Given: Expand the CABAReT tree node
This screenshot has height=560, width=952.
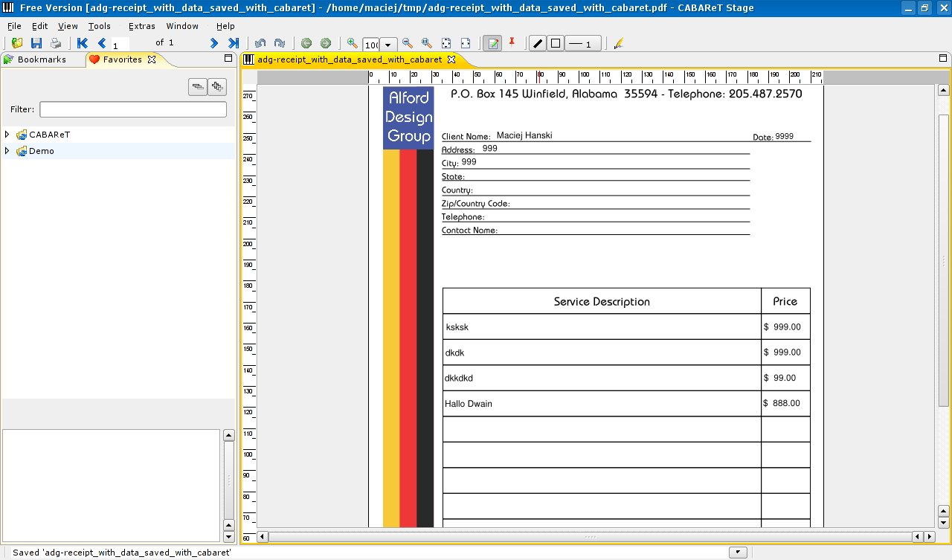Looking at the screenshot, I should tap(7, 135).
